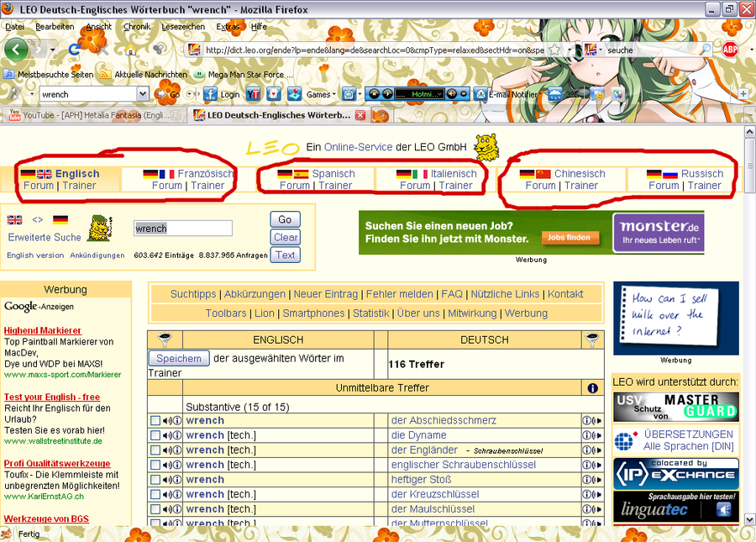Image resolution: width=756 pixels, height=542 pixels.
Task: Click the LEO lion mascot in the header
Action: point(486,148)
